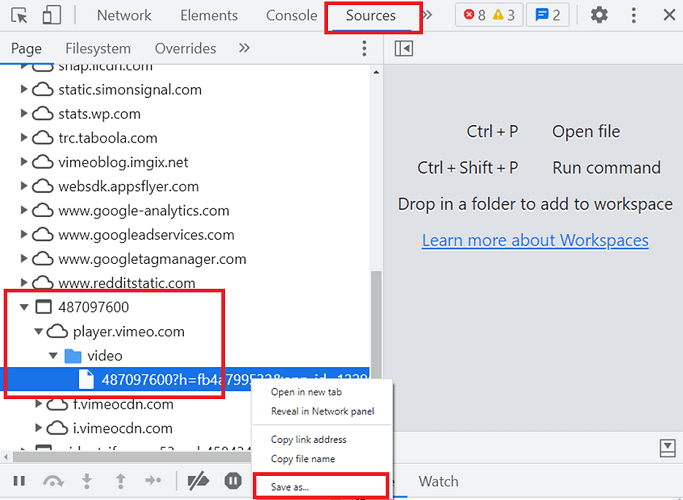Expand vimeoblog.imgix.net domain

pyautogui.click(x=24, y=162)
